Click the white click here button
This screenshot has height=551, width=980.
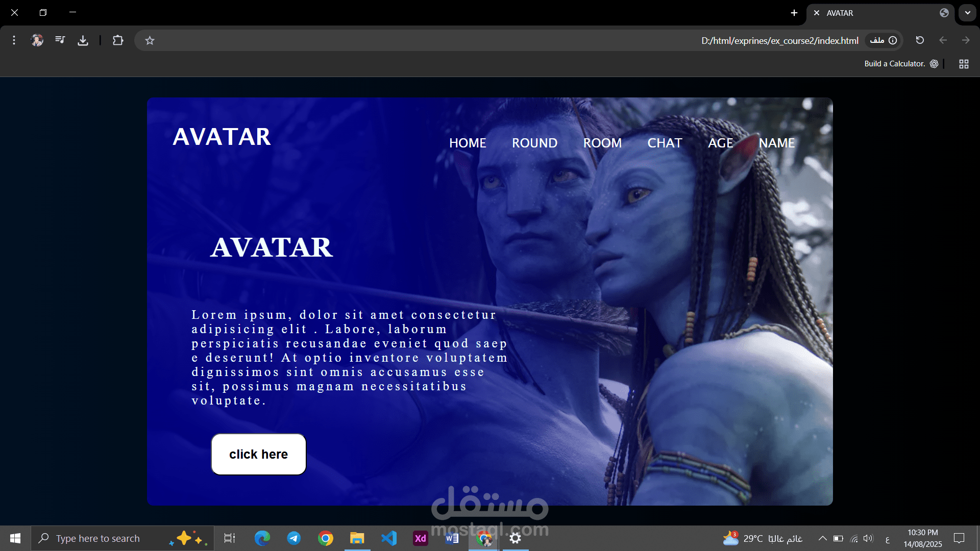click(259, 454)
